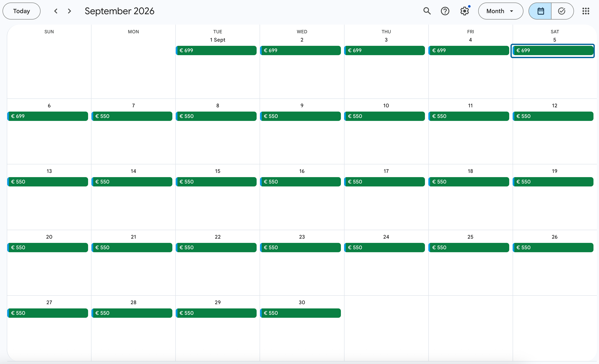Open the Month view dropdown
The width and height of the screenshot is (599, 364).
click(501, 11)
